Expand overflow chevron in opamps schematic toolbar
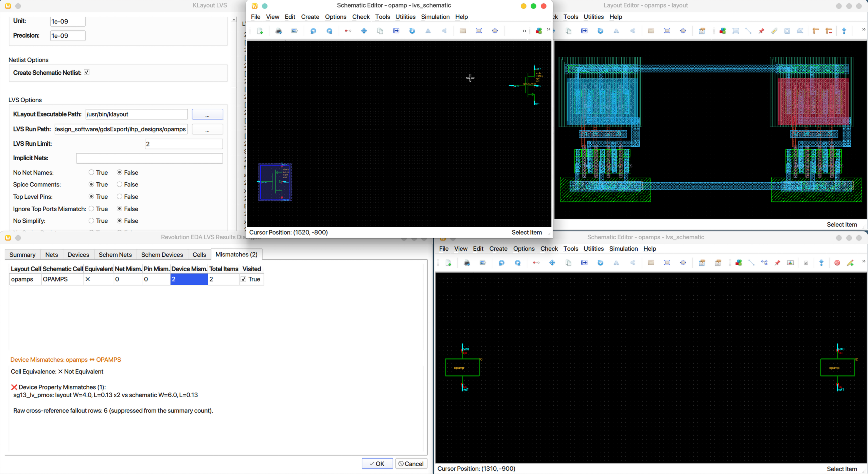Viewport: 868px width, 474px height. coord(863,261)
